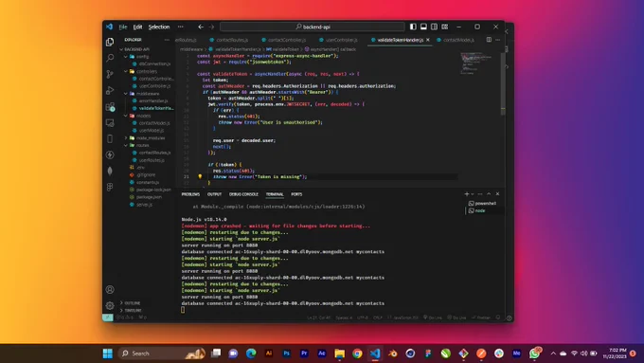The width and height of the screenshot is (644, 363).
Task: Go back in editor navigation history
Action: tap(201, 27)
